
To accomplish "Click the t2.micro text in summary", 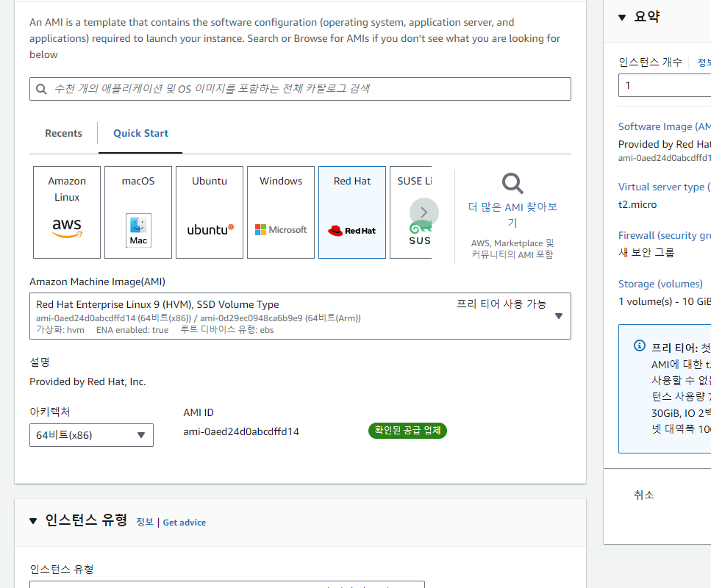I will 637,204.
